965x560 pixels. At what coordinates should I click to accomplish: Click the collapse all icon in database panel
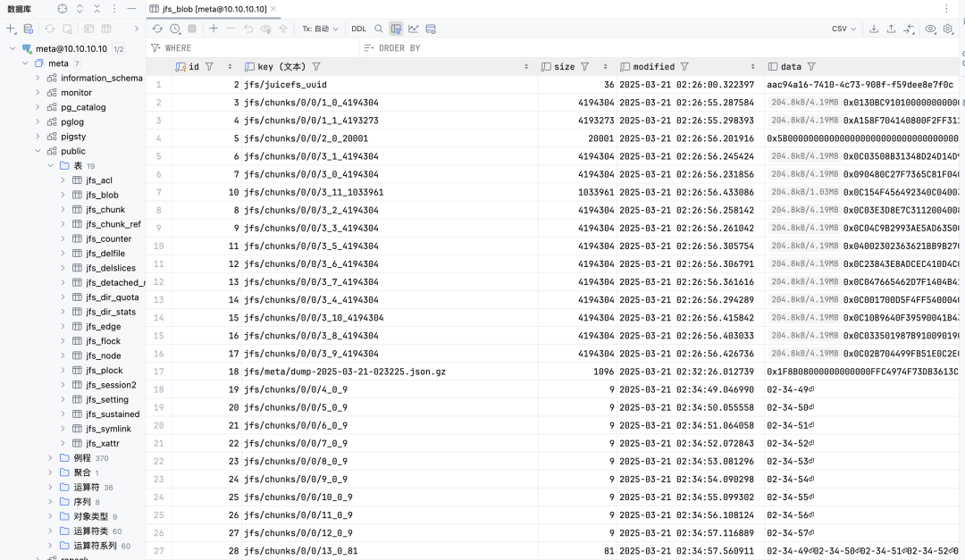tap(96, 9)
